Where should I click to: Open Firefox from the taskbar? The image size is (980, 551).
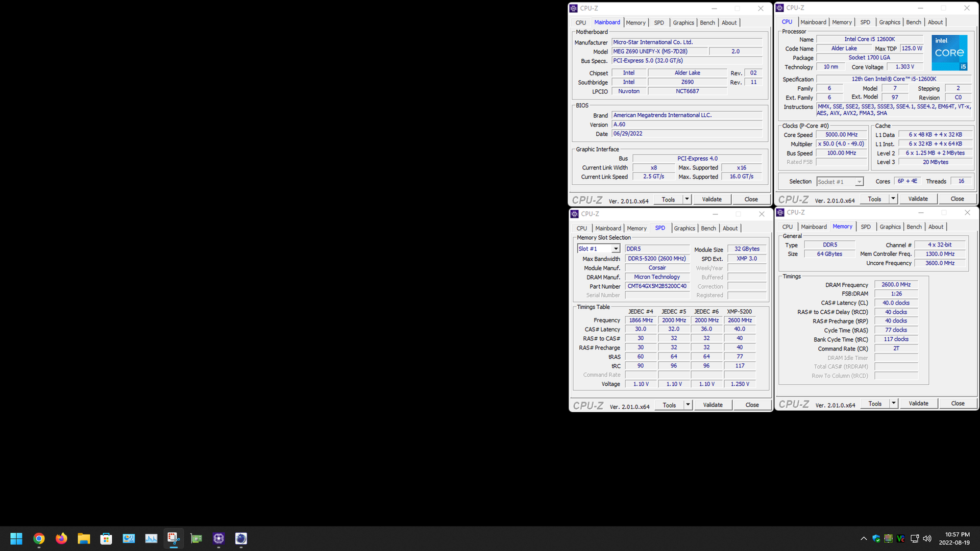pos(61,538)
